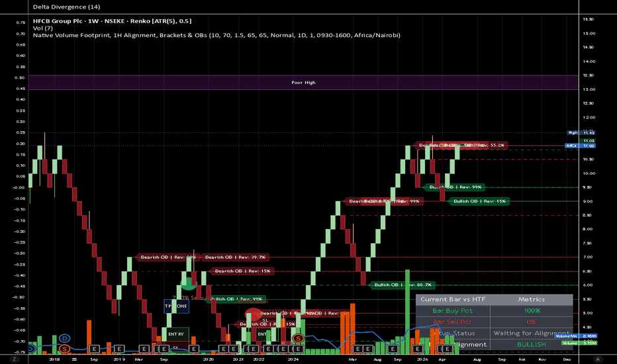
Task: Click the 2018 label on the time axis
Action: click(x=54, y=359)
